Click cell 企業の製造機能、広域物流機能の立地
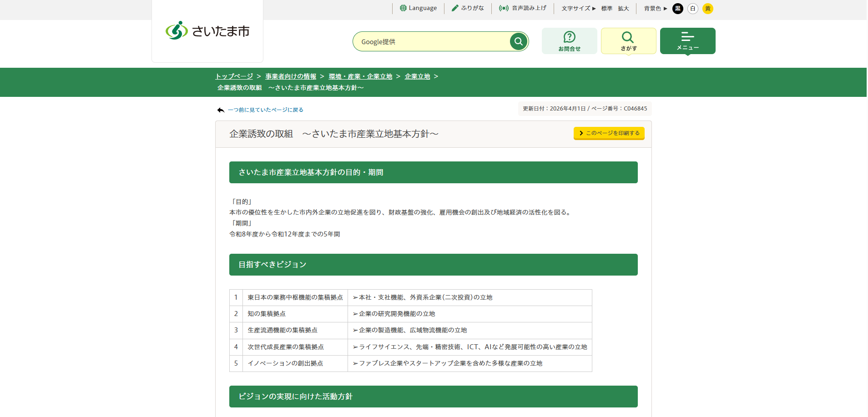This screenshot has width=868, height=417. pos(470,330)
